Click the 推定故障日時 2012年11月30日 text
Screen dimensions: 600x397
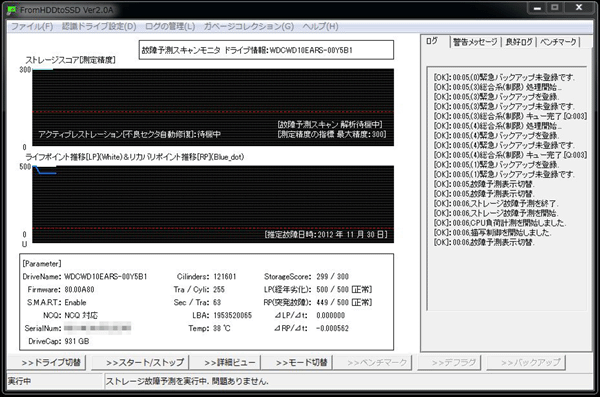326,234
